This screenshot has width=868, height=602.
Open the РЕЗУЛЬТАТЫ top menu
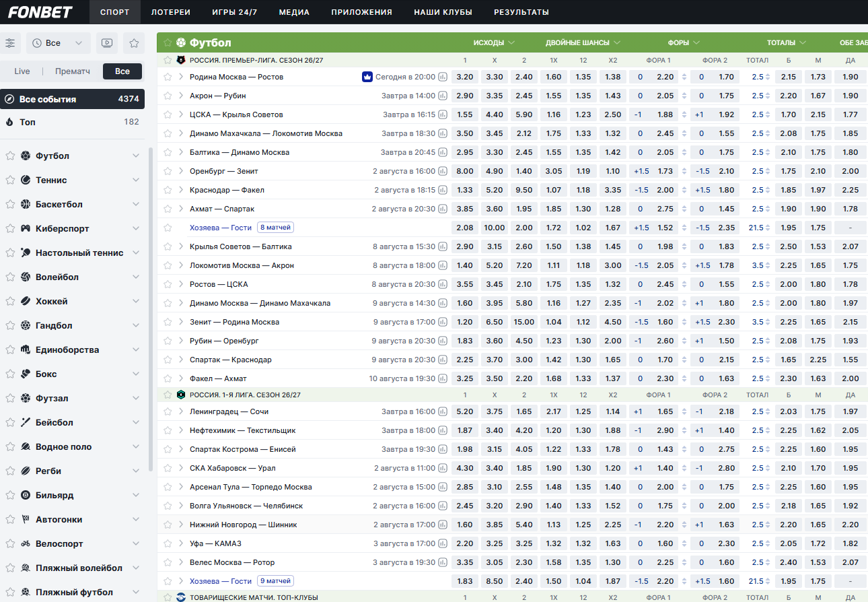[x=521, y=12]
